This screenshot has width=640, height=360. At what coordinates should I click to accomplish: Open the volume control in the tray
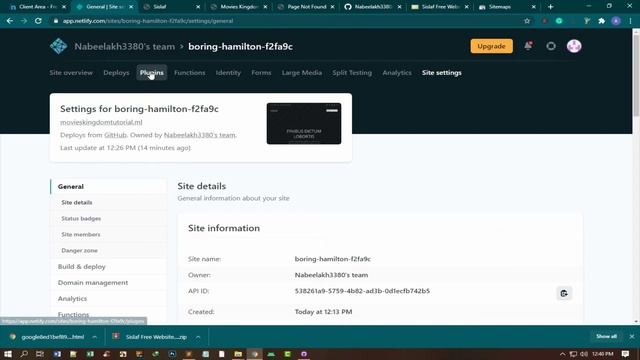[584, 354]
